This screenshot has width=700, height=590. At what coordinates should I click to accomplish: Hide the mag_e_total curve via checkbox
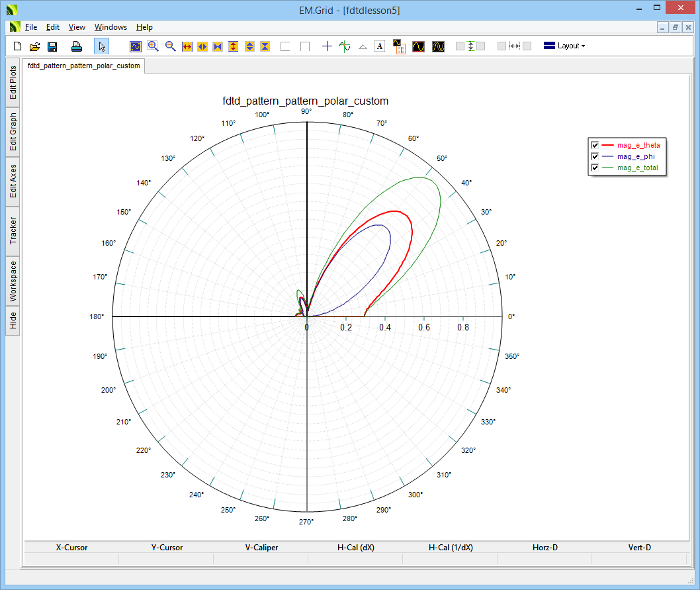click(595, 168)
